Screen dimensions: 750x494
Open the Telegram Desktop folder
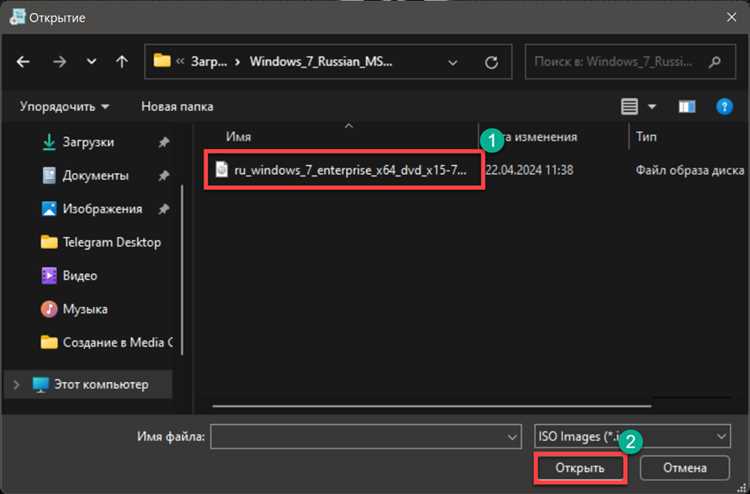click(111, 242)
